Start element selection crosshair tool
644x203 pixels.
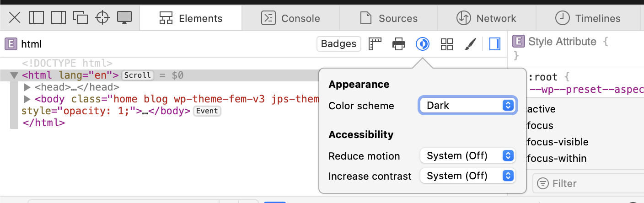coord(102,18)
